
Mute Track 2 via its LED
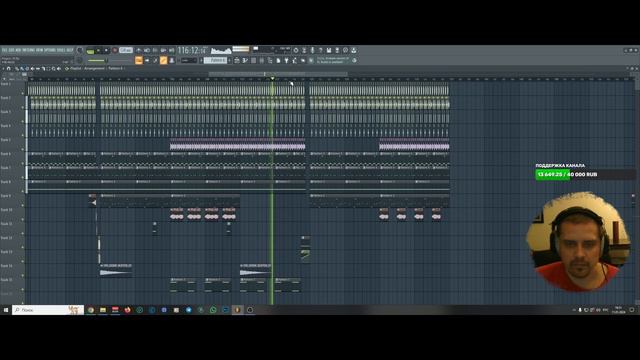(x=23, y=107)
